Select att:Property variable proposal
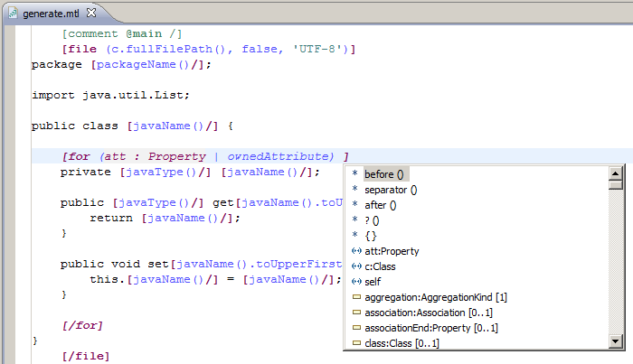 (392, 251)
